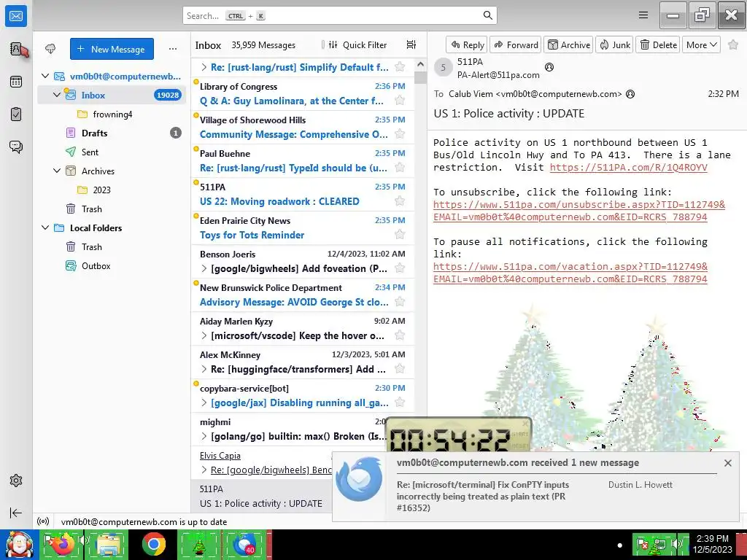Open File Explorer from the taskbar
Image resolution: width=747 pixels, height=560 pixels.
[x=107, y=544]
